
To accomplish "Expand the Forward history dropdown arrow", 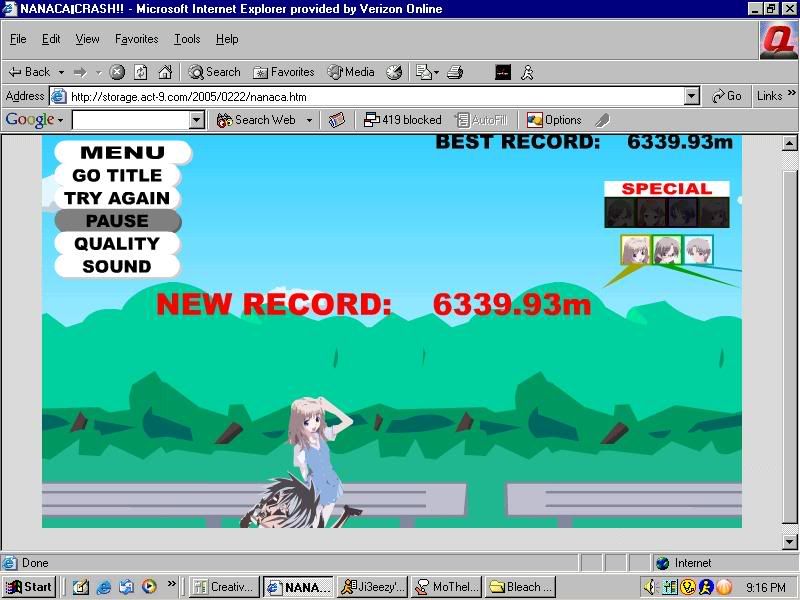I will (99, 72).
